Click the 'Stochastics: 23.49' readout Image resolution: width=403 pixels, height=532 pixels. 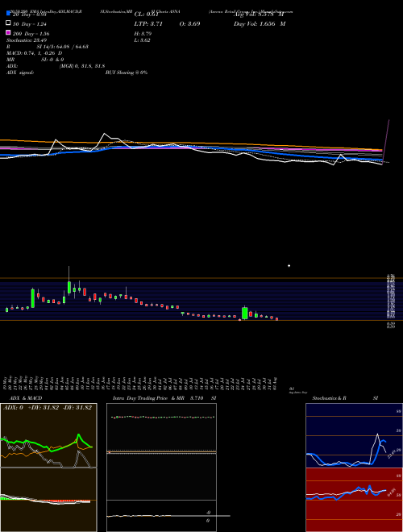tap(27, 40)
